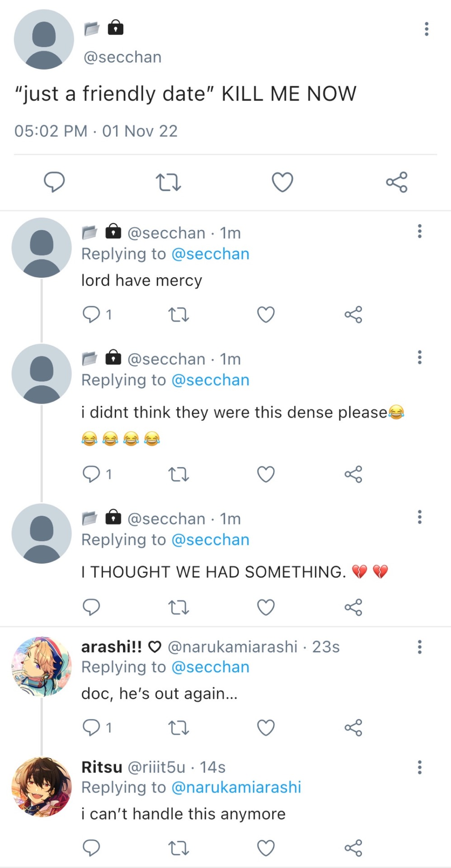Image resolution: width=451 pixels, height=868 pixels.
Task: Like the "lord have mercy" reply
Action: tap(266, 315)
